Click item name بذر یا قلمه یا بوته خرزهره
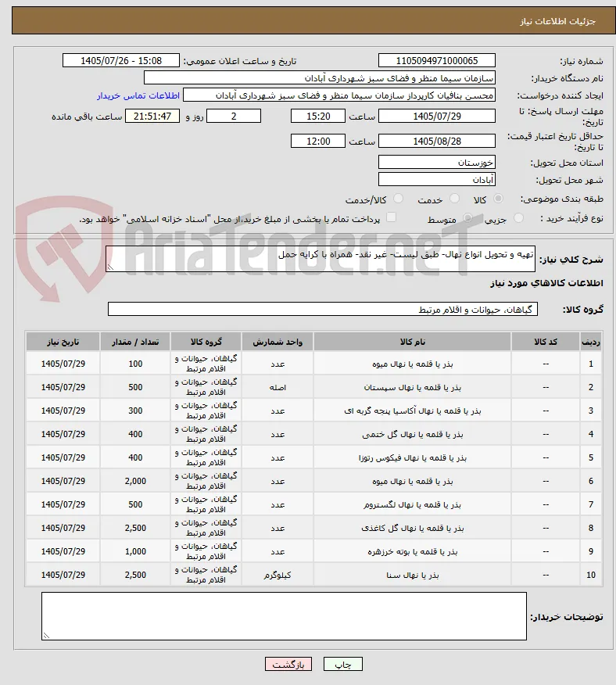The image size is (616, 685). pos(413,552)
